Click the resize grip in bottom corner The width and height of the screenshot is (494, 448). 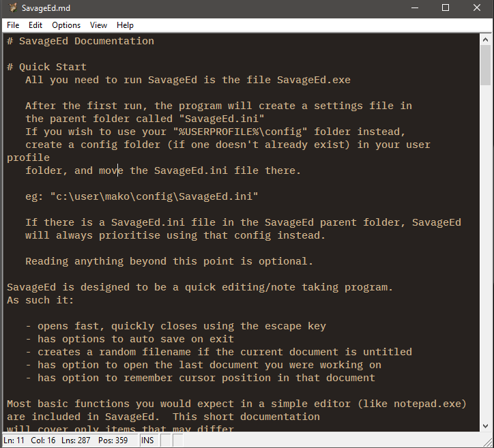tap(487, 441)
